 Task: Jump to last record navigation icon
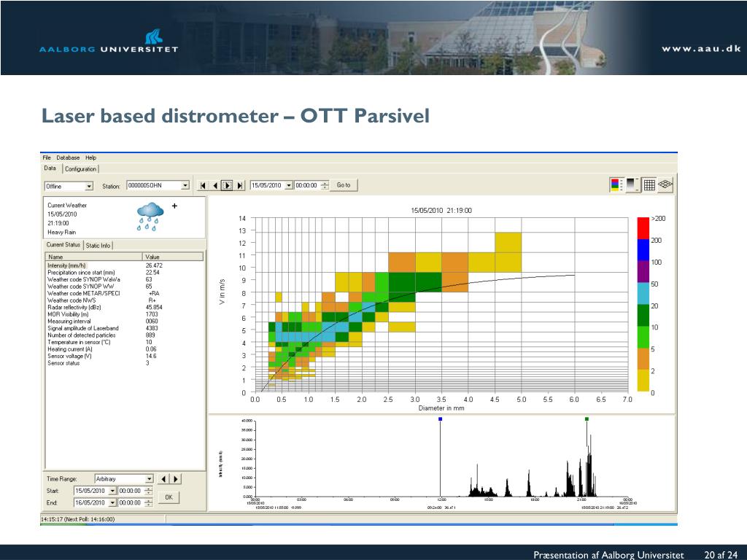pos(239,186)
